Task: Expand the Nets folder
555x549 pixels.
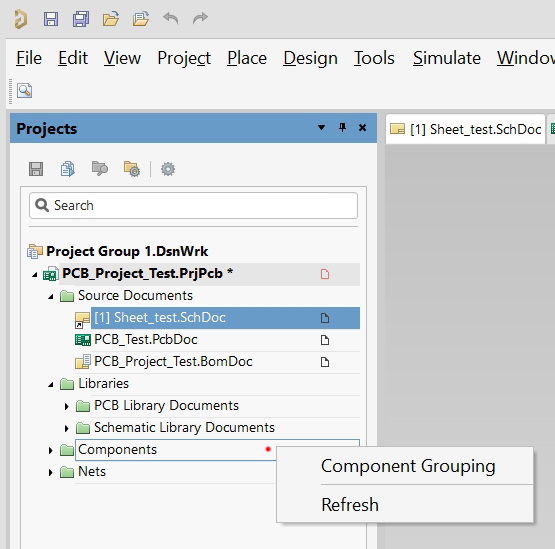Action: point(50,472)
